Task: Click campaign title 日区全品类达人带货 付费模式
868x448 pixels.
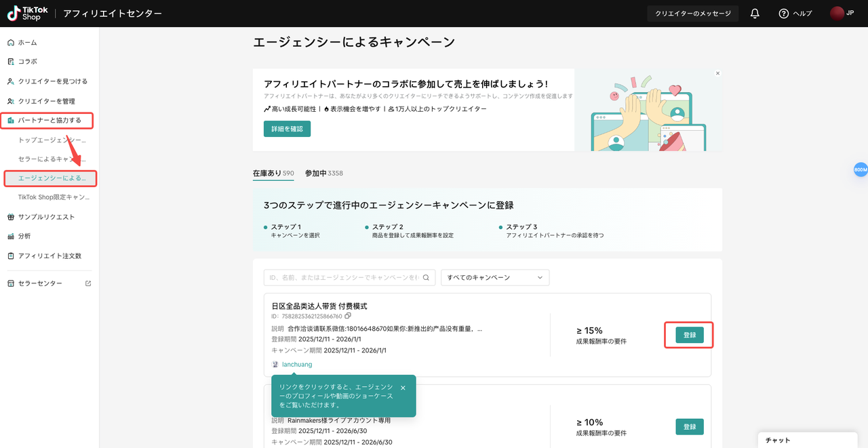Action: click(x=319, y=306)
